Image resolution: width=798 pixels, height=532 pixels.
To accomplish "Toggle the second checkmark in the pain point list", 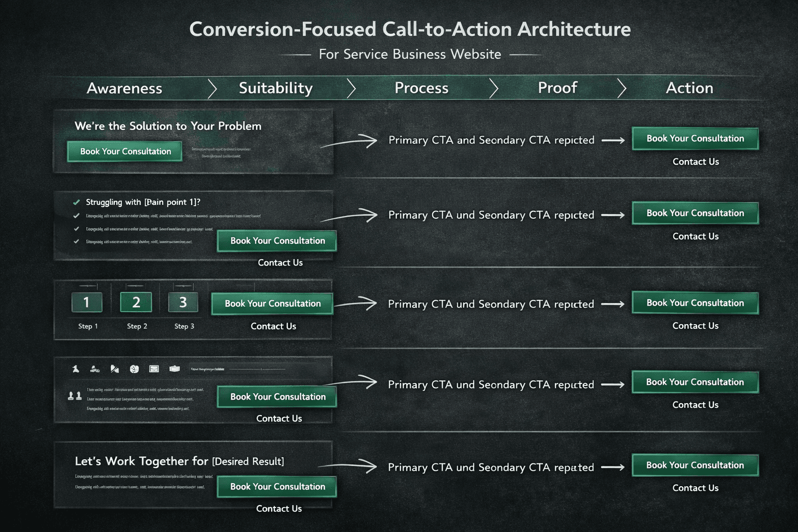I will (x=76, y=216).
